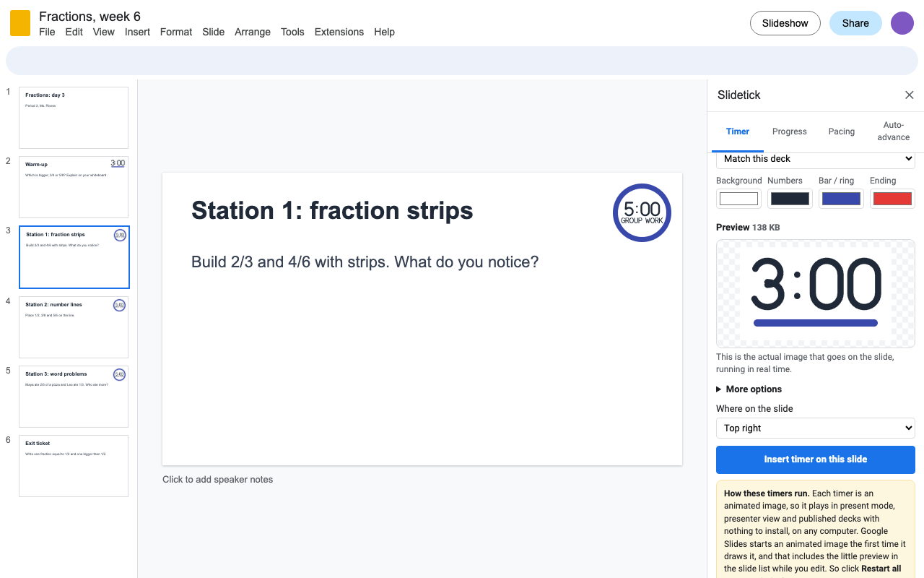This screenshot has width=924, height=578.
Task: Click timer icon on Station 3 thumbnail
Action: click(x=120, y=375)
